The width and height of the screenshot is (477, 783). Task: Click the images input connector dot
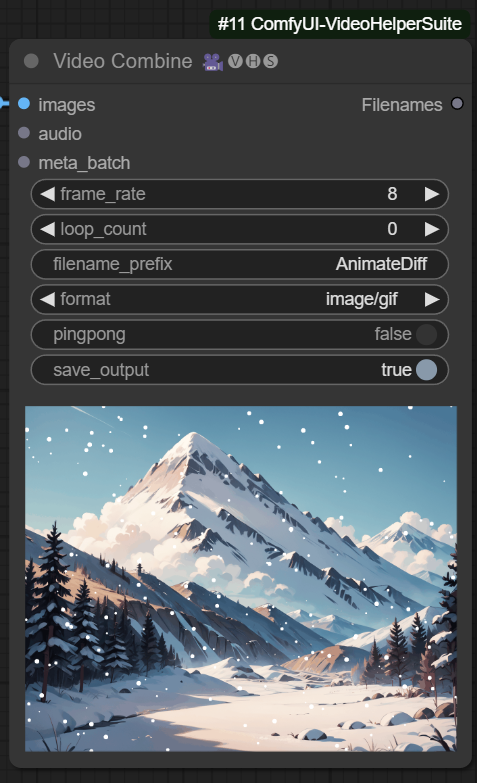click(x=23, y=103)
